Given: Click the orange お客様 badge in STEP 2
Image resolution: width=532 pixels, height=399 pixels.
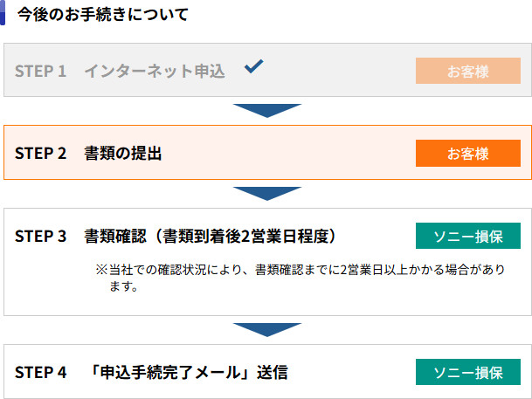Looking at the screenshot, I should (x=467, y=154).
